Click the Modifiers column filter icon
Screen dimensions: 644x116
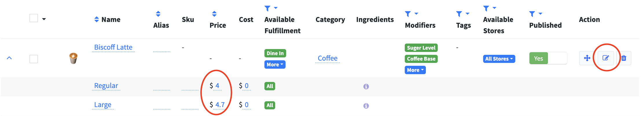point(408,14)
